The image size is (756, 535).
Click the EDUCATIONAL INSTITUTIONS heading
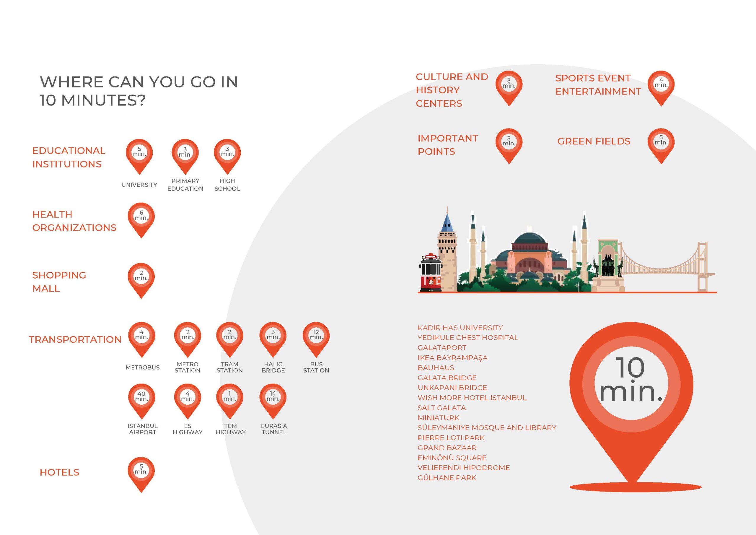69,157
